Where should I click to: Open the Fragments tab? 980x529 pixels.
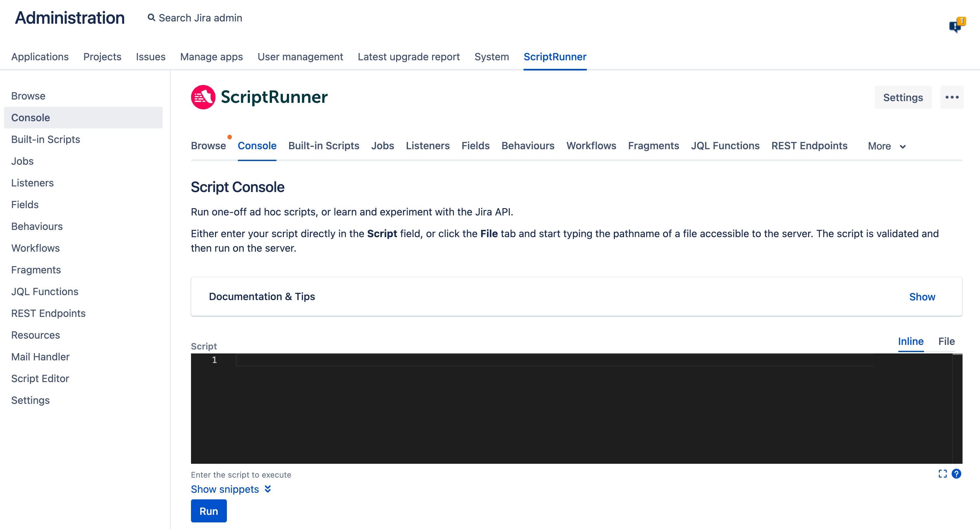point(653,146)
